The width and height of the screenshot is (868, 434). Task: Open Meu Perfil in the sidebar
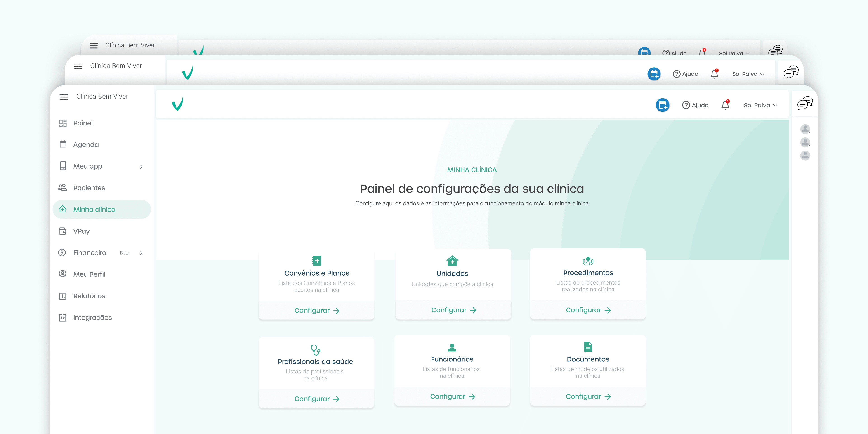[x=102, y=274]
